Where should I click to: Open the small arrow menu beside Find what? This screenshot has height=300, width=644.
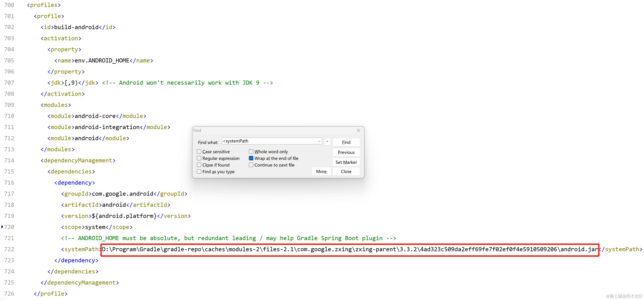click(x=327, y=141)
